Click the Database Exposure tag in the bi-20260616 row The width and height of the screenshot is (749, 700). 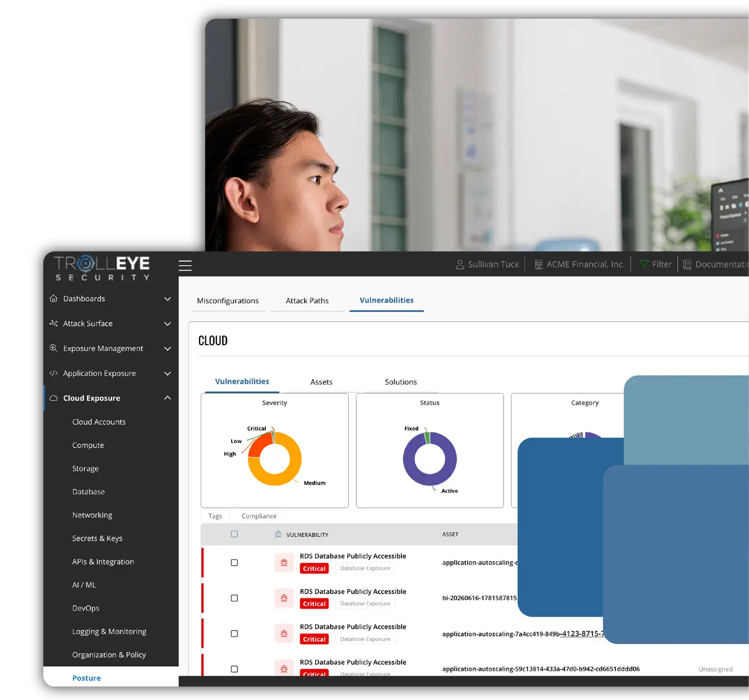click(x=365, y=604)
